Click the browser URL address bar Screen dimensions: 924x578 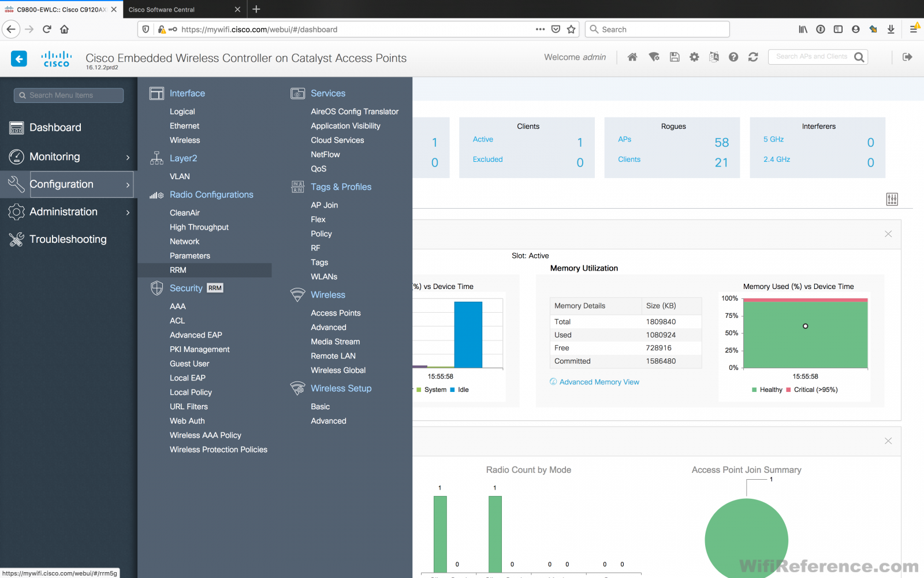pos(357,29)
